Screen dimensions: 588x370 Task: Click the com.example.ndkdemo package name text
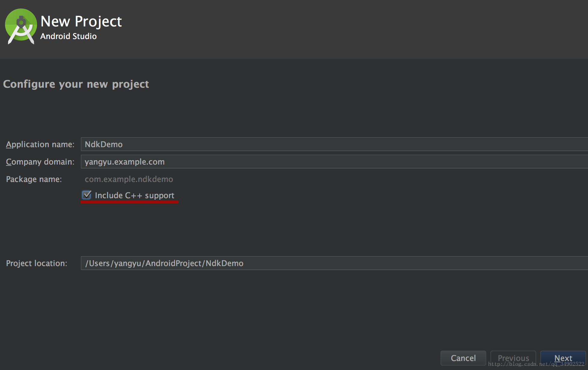(x=129, y=179)
